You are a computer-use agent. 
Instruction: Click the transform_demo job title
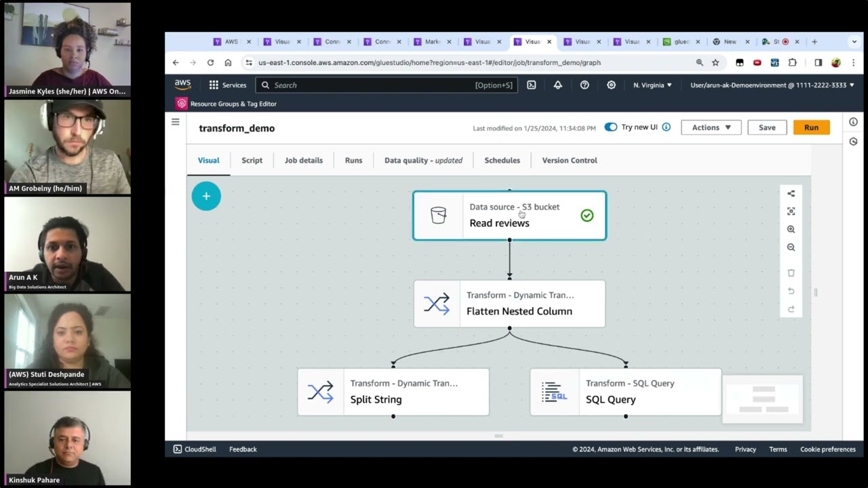(x=237, y=128)
